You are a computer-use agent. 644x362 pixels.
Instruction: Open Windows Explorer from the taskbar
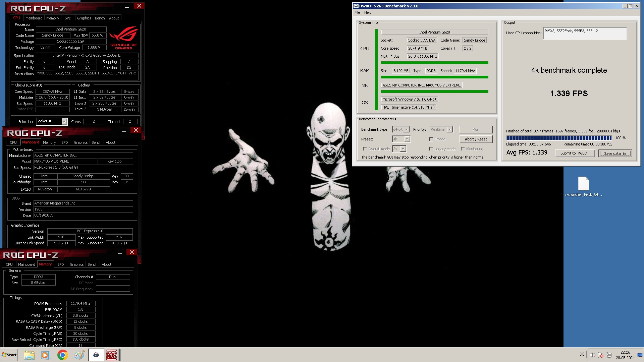pos(29,355)
